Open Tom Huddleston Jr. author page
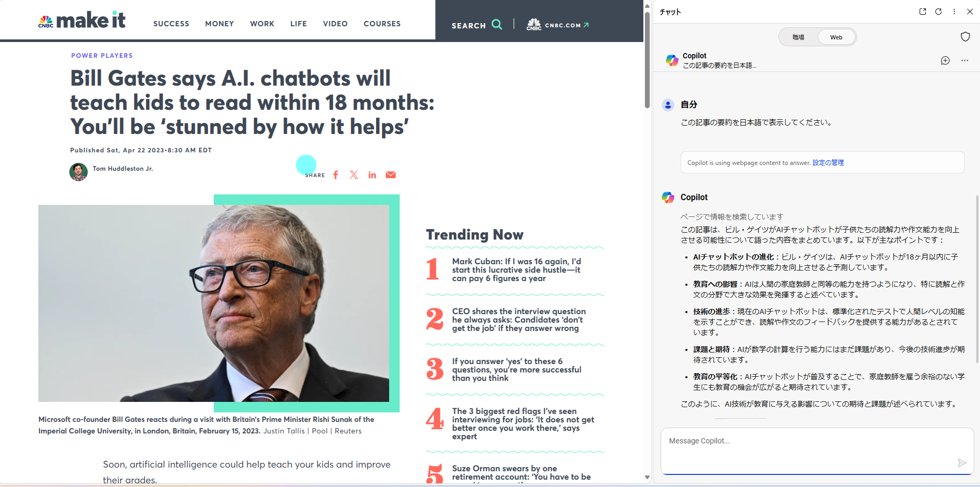Screen dimensions: 980x487 [123, 169]
